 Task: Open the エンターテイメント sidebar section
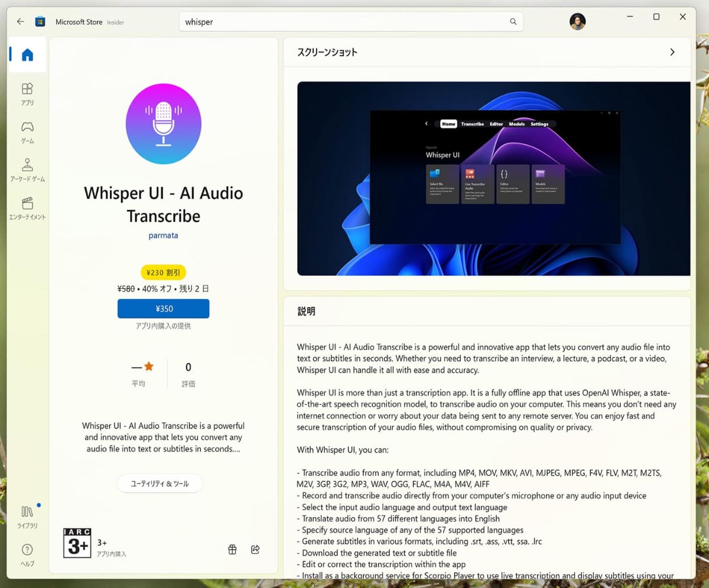point(27,209)
